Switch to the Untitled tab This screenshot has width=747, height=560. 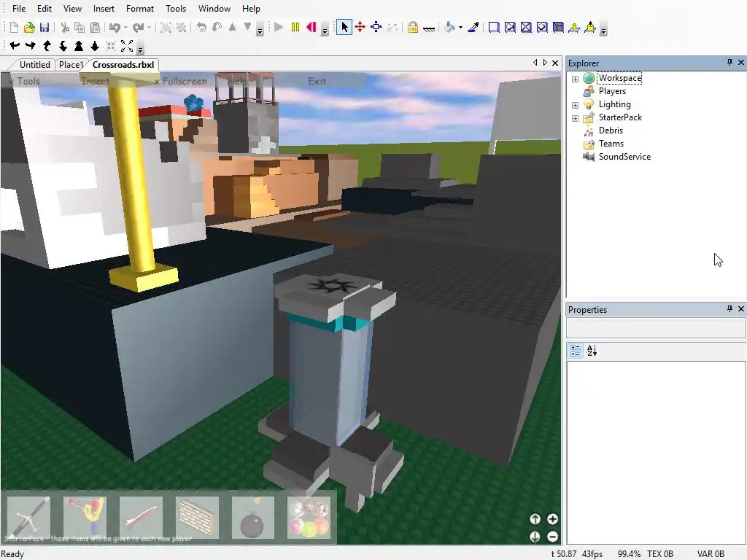35,65
